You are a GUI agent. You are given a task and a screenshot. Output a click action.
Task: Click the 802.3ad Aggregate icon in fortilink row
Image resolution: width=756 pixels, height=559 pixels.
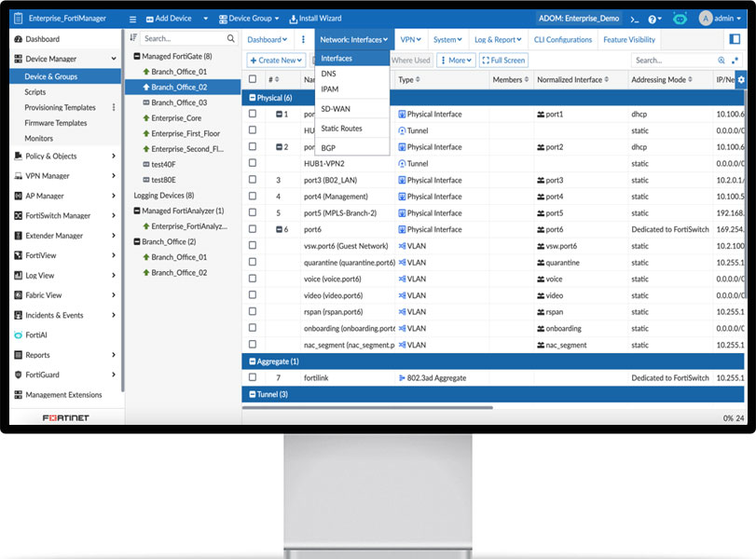coord(402,378)
